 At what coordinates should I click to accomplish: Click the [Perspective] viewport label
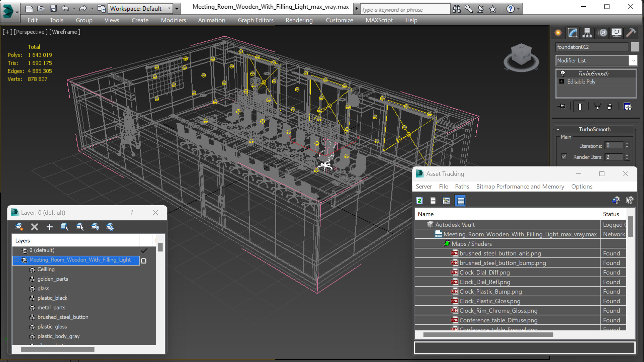point(31,32)
